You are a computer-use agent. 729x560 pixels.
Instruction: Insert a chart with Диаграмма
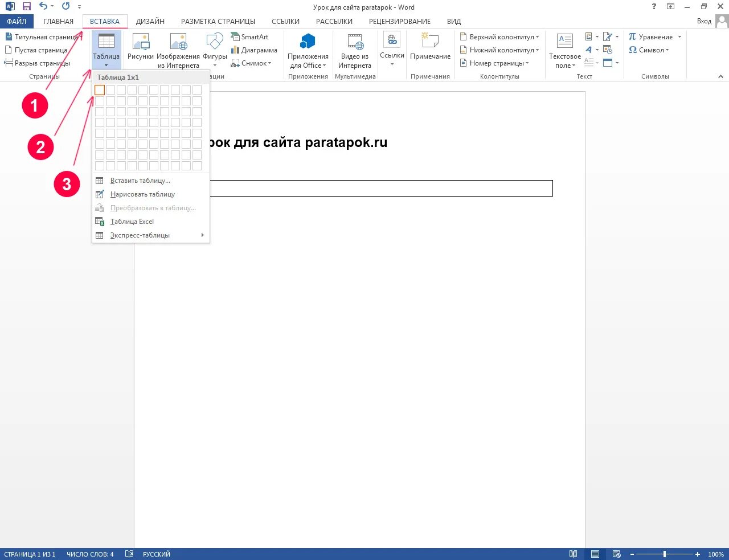click(x=254, y=50)
